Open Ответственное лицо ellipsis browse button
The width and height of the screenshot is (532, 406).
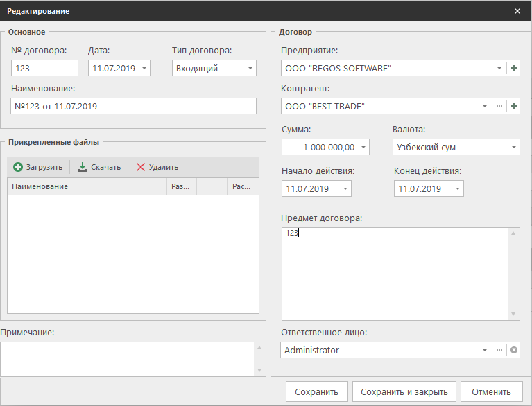click(x=499, y=350)
